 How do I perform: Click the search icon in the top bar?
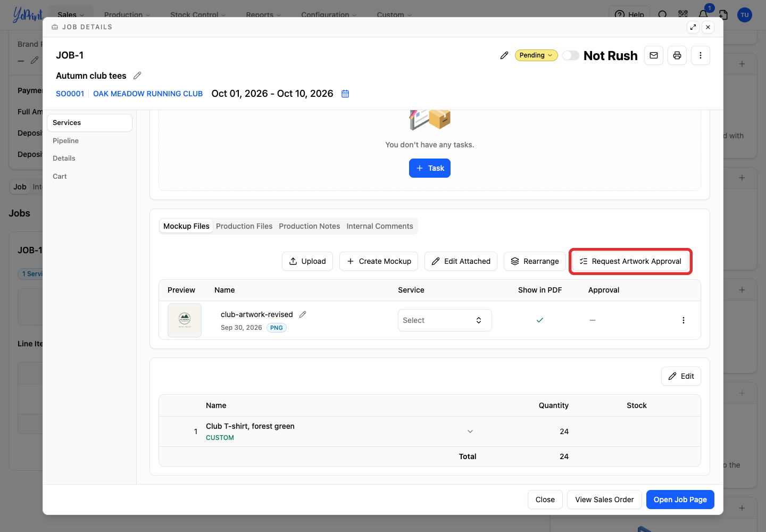662,15
